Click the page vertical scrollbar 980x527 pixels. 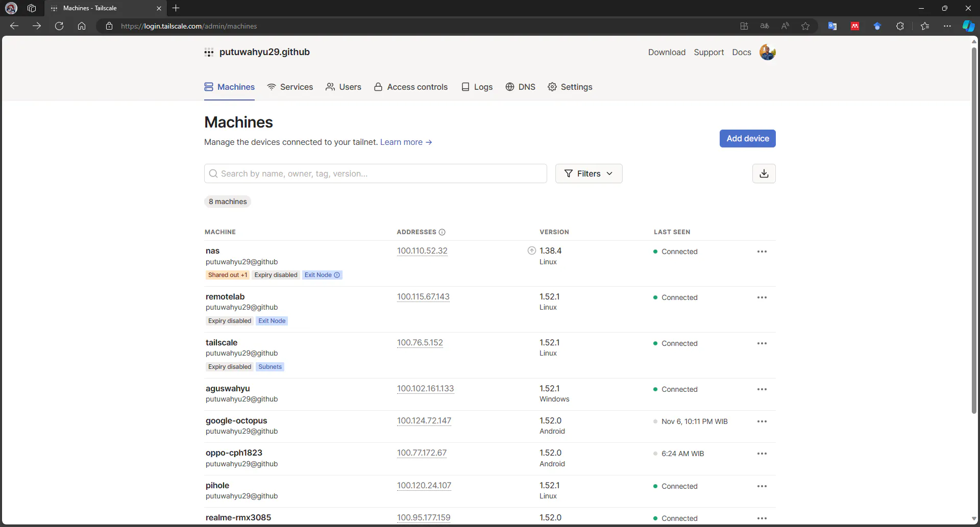(x=974, y=230)
